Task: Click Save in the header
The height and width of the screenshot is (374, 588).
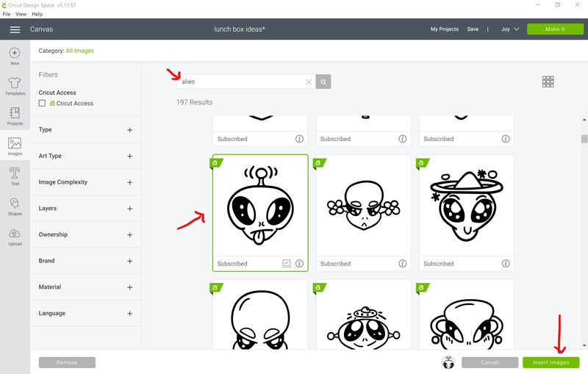Action: tap(473, 29)
